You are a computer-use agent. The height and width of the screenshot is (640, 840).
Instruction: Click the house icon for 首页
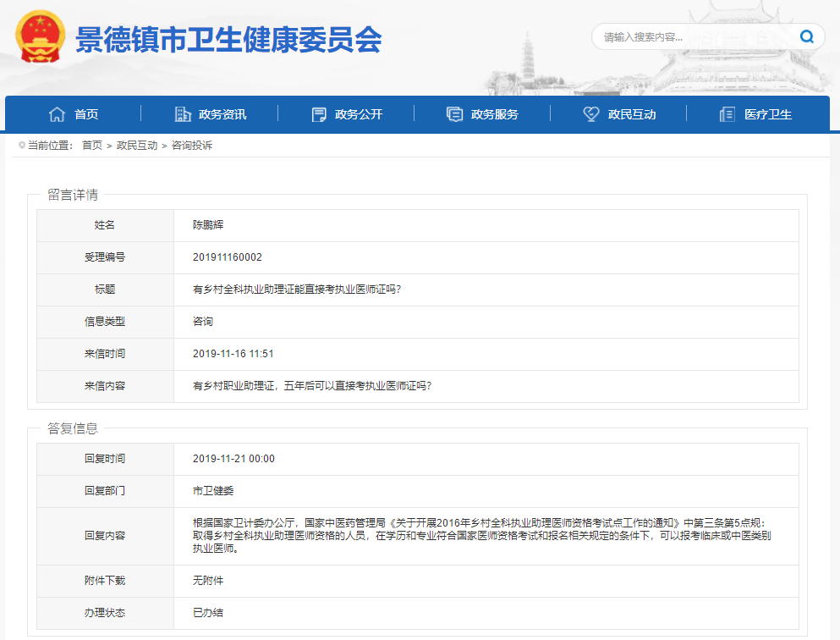point(57,114)
